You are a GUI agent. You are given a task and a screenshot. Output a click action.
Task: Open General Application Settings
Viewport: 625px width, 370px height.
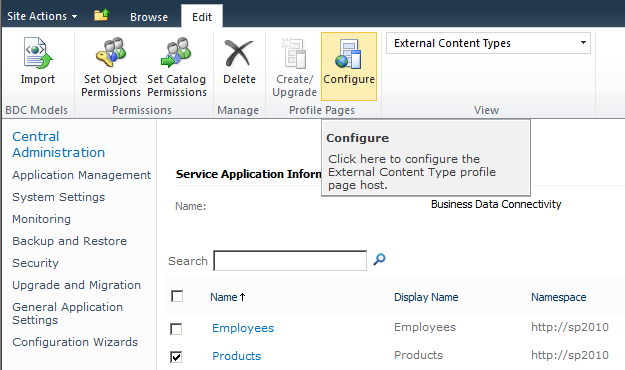pyautogui.click(x=67, y=313)
